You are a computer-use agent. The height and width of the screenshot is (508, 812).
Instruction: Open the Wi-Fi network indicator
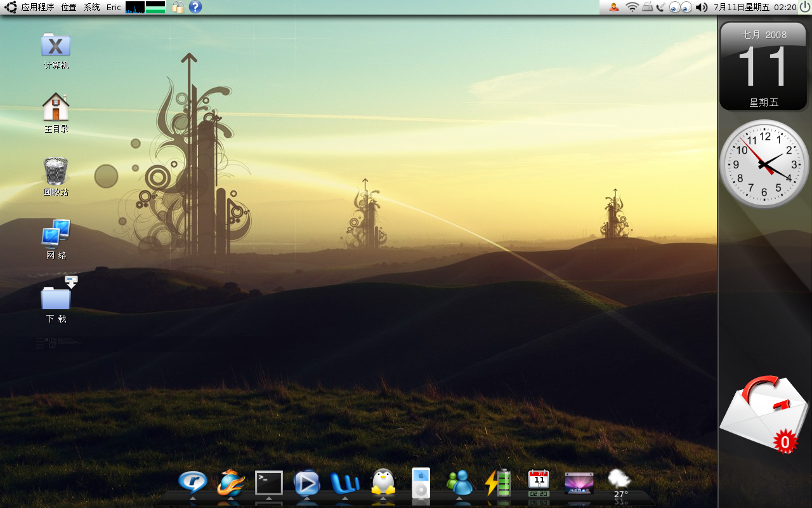pos(632,7)
